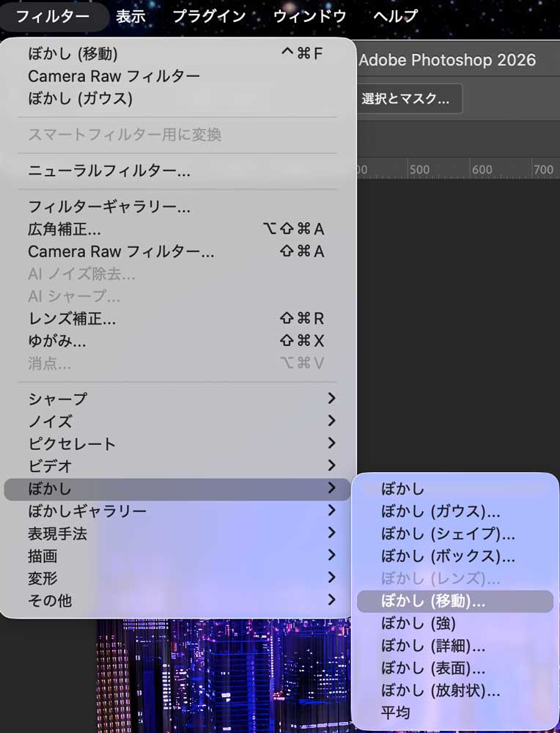Choose recent ぼかし (ガウス) in the Filter menu
This screenshot has height=733, width=560.
(177, 99)
